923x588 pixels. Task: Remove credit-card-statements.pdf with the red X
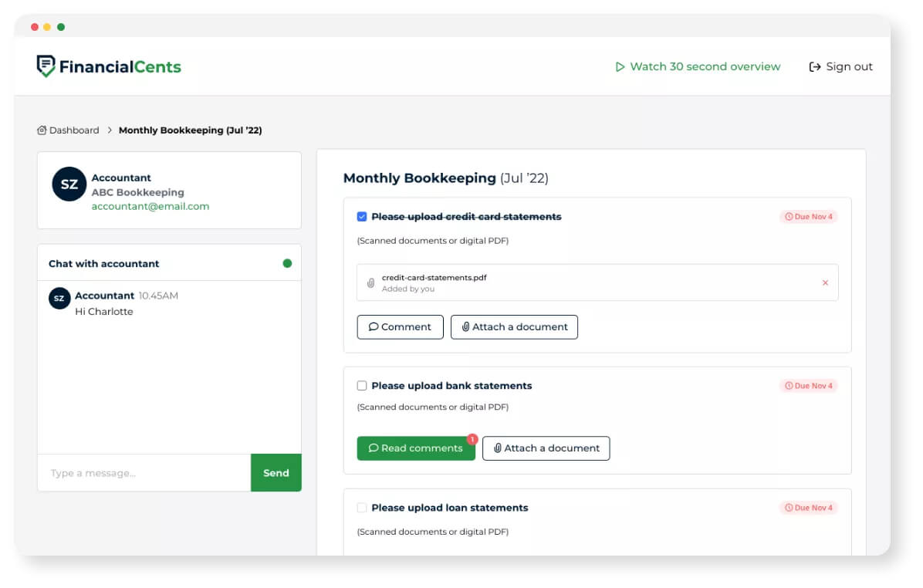pos(825,282)
